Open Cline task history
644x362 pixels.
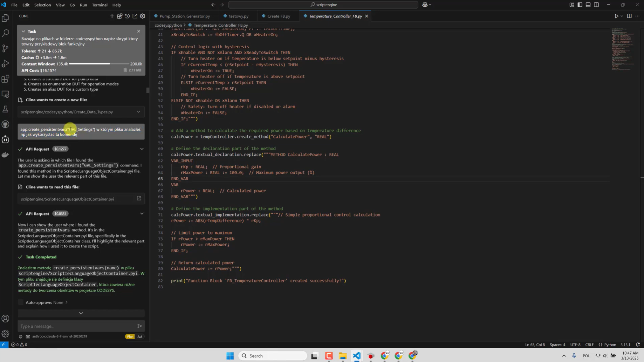tap(127, 16)
